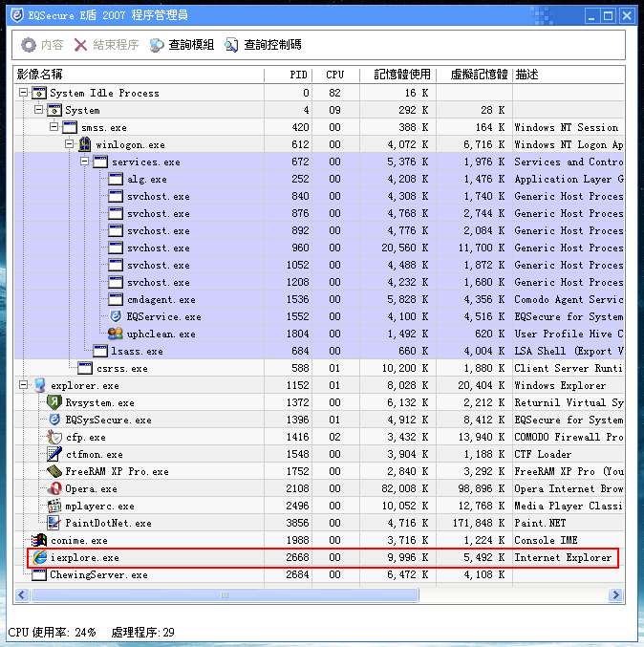
Task: Select the cfp.exe firewall icon
Action: pos(54,437)
